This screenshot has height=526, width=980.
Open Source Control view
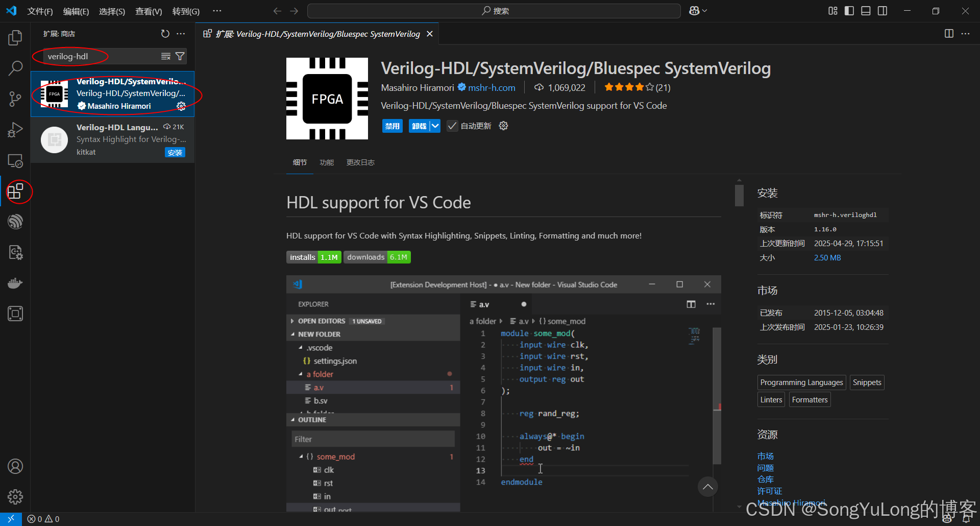[x=15, y=99]
